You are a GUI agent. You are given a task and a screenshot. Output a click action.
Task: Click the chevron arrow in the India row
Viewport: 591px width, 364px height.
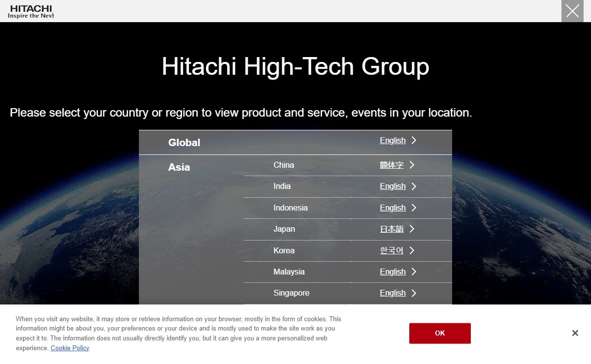(414, 186)
